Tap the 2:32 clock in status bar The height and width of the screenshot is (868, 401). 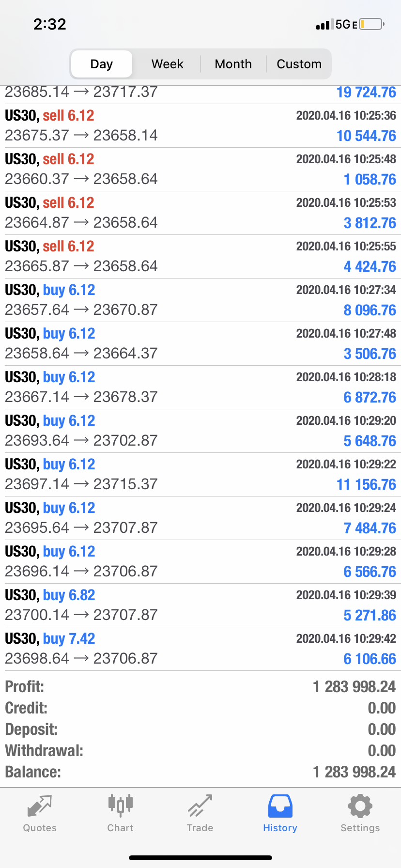(50, 24)
